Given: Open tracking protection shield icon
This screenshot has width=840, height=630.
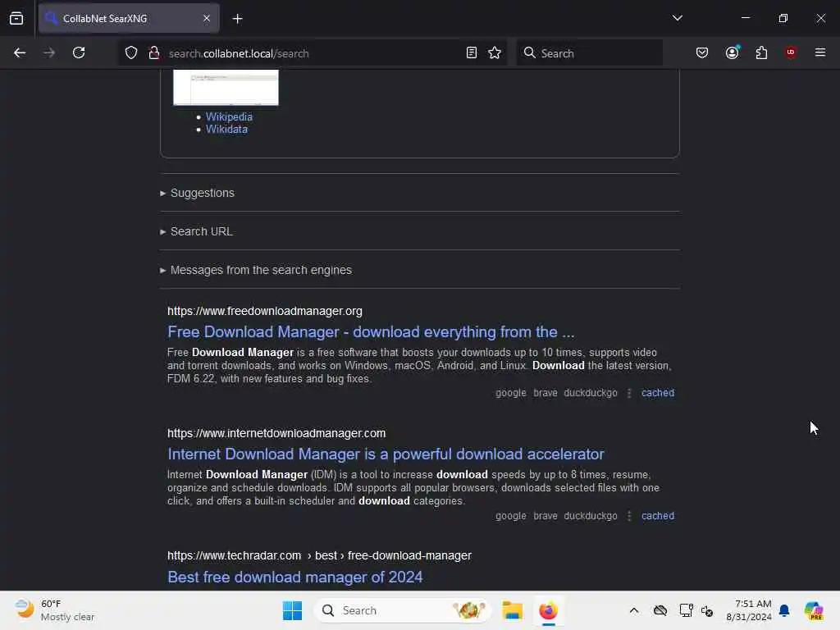Looking at the screenshot, I should point(131,53).
